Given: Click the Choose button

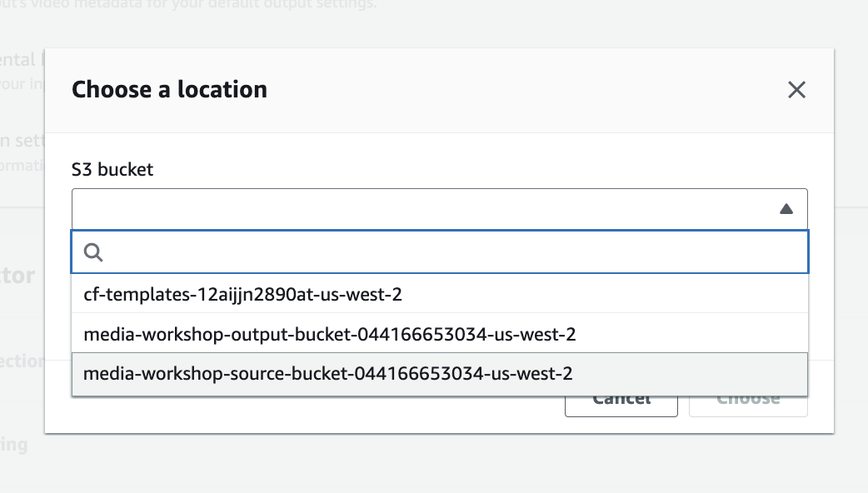Looking at the screenshot, I should coord(748,400).
